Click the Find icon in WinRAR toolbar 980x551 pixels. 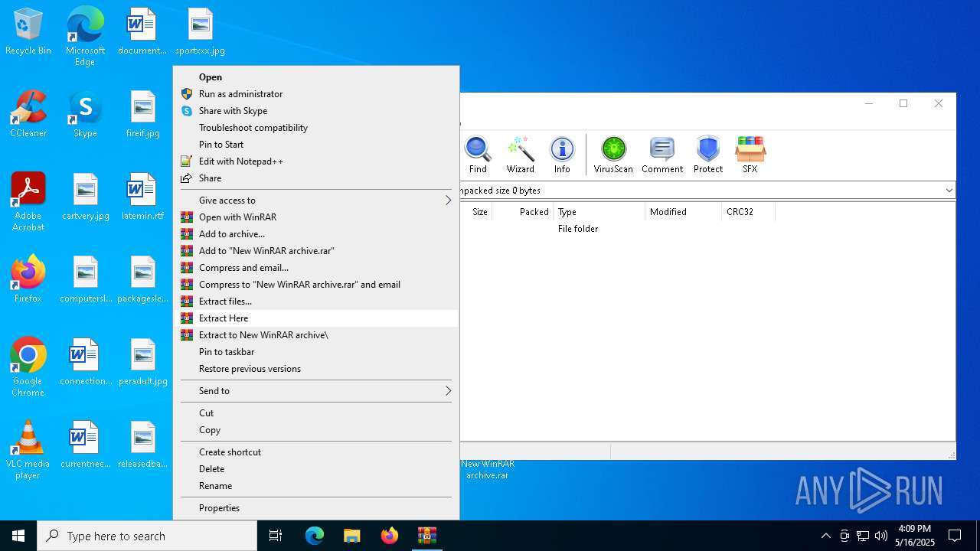tap(478, 155)
